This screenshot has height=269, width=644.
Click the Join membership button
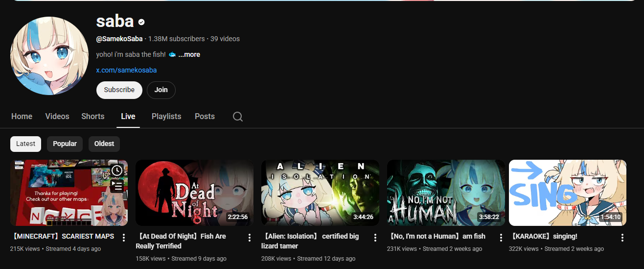(161, 90)
